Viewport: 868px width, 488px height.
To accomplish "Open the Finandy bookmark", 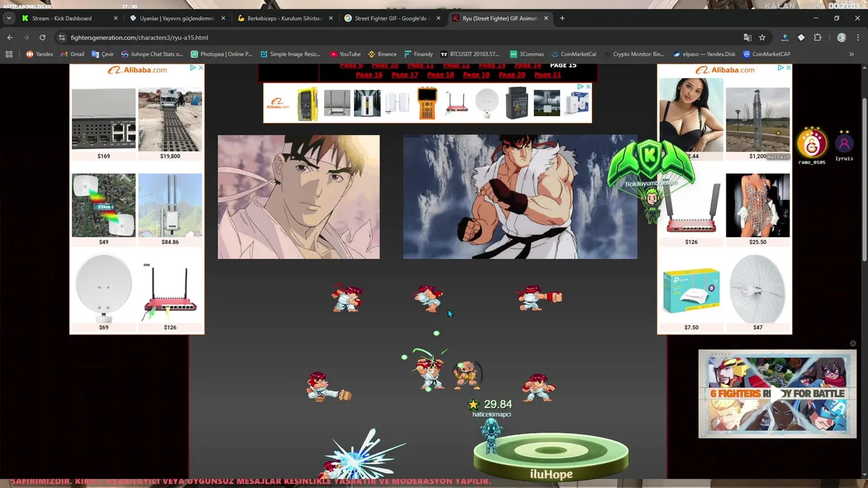I will 418,54.
